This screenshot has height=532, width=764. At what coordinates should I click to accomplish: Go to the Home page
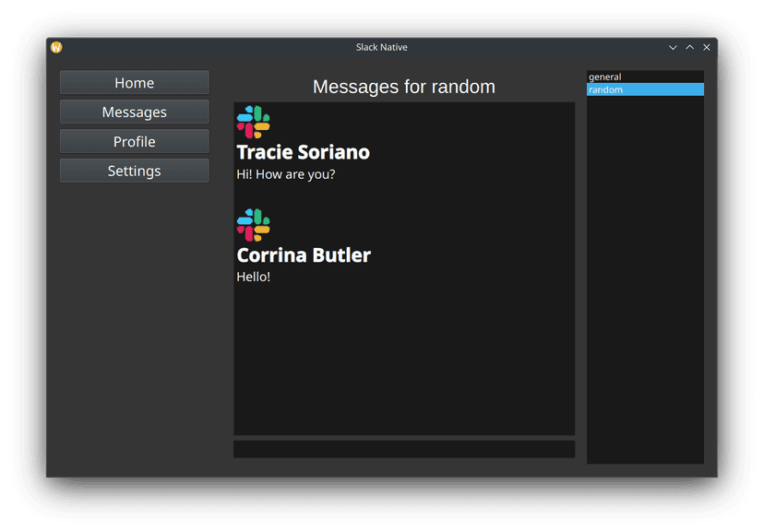pyautogui.click(x=135, y=83)
